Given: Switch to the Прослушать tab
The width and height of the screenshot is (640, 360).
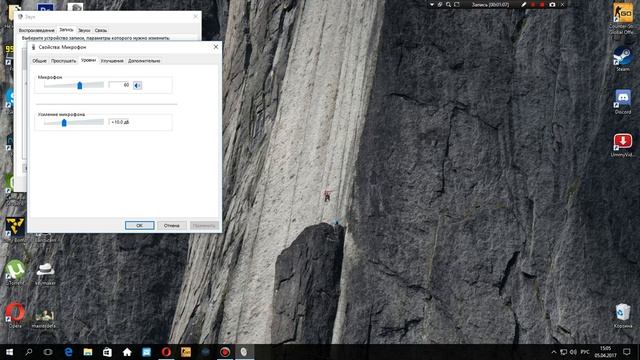Looking at the screenshot, I should tap(63, 61).
